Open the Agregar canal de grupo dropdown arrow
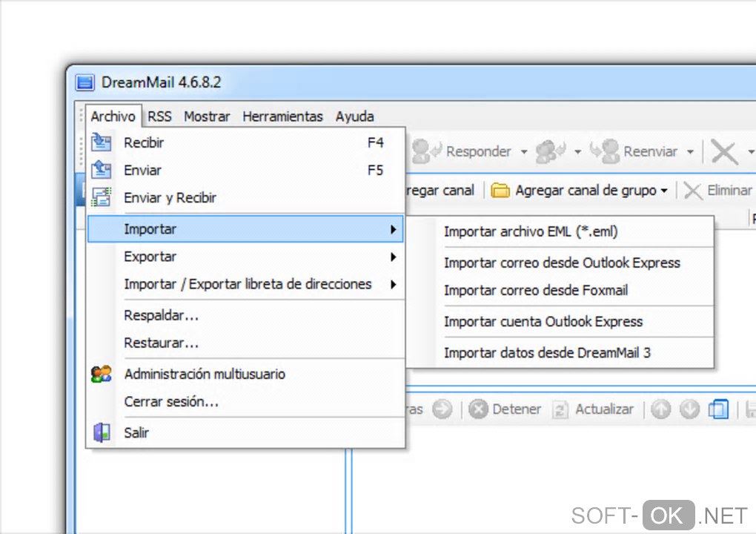Image resolution: width=756 pixels, height=534 pixels. pyautogui.click(x=664, y=191)
